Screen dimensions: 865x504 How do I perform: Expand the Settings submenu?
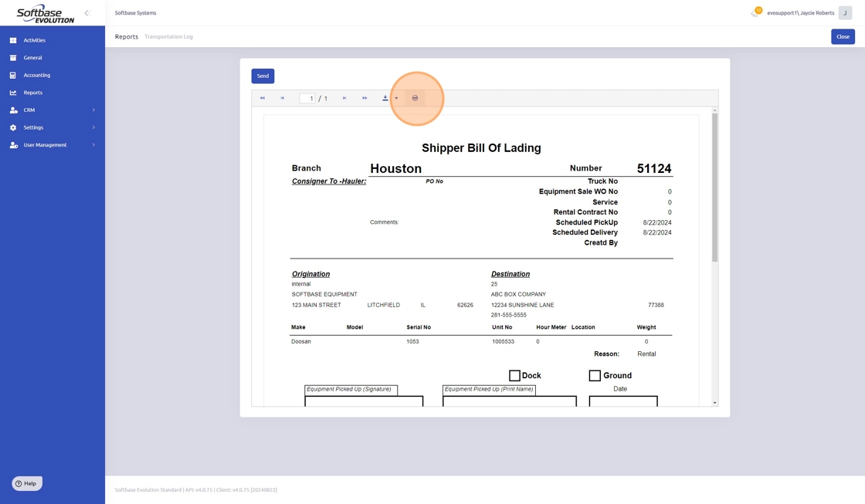pos(53,127)
